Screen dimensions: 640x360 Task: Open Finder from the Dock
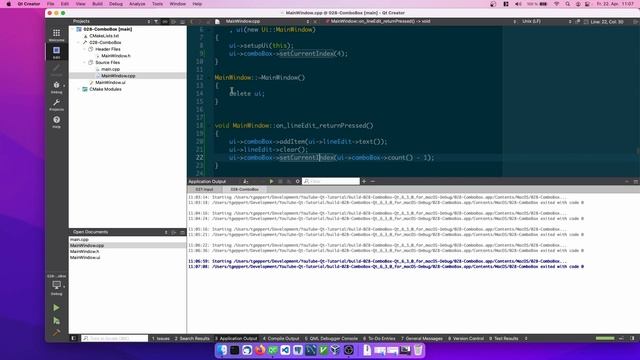[x=222, y=350]
